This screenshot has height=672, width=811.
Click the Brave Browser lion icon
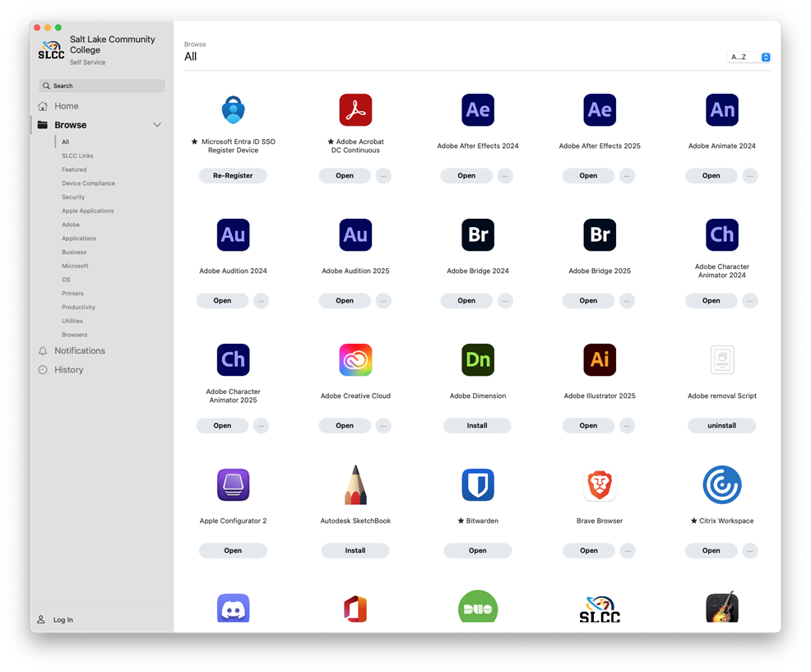(x=600, y=485)
